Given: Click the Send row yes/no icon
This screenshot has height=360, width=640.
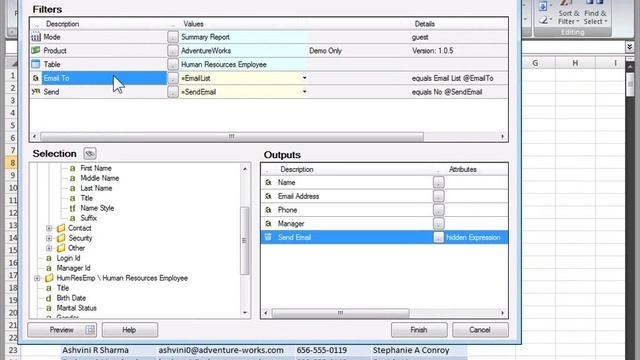Looking at the screenshot, I should 36,92.
